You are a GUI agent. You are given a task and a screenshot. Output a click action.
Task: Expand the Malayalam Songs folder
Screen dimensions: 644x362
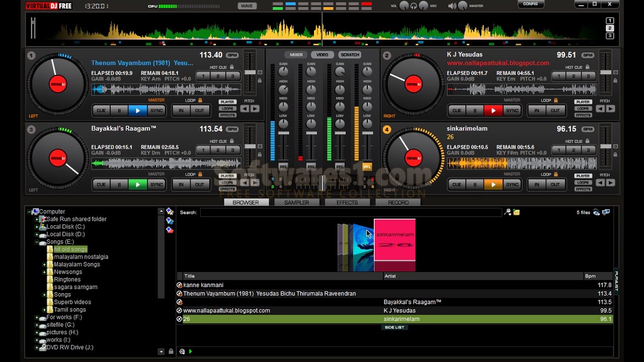coord(44,264)
